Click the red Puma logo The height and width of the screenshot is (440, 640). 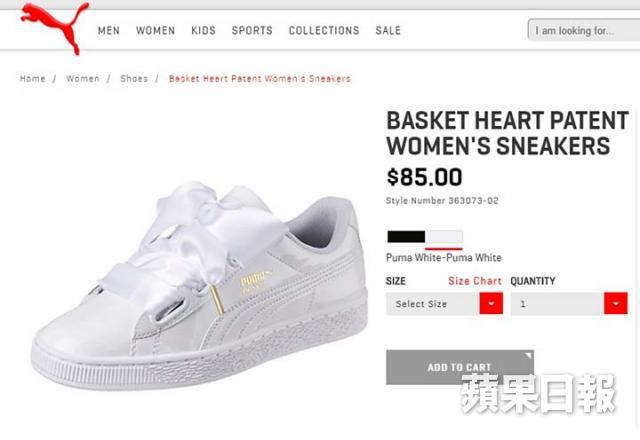(x=54, y=27)
